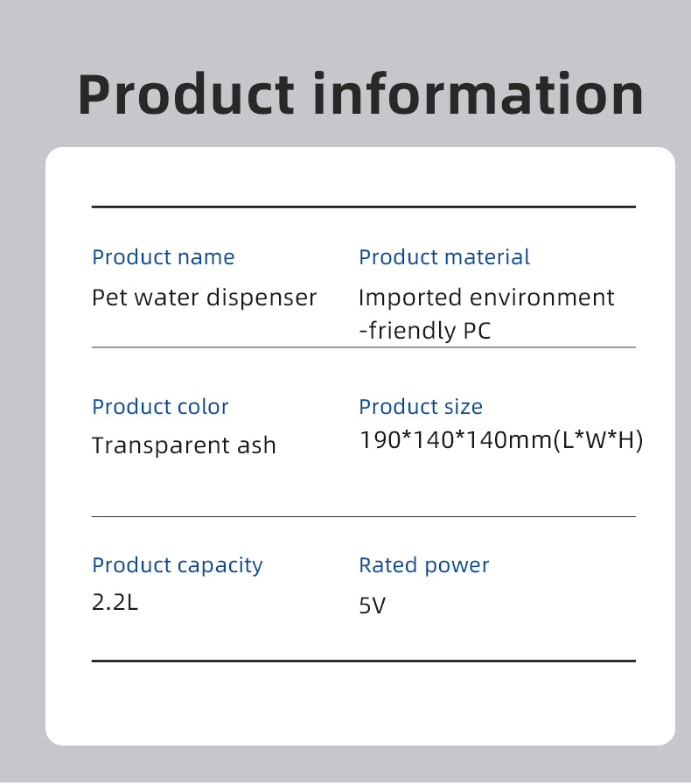Click the "190*140*140mm" dimensions text
691x784 pixels.
456,440
